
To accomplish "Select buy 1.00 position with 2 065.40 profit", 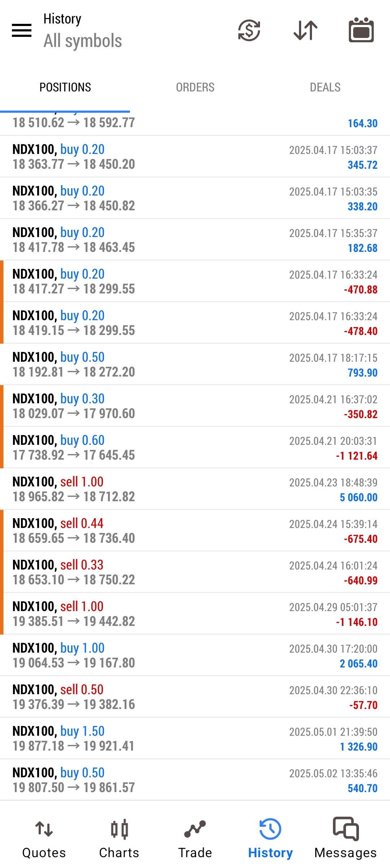I will (x=195, y=655).
